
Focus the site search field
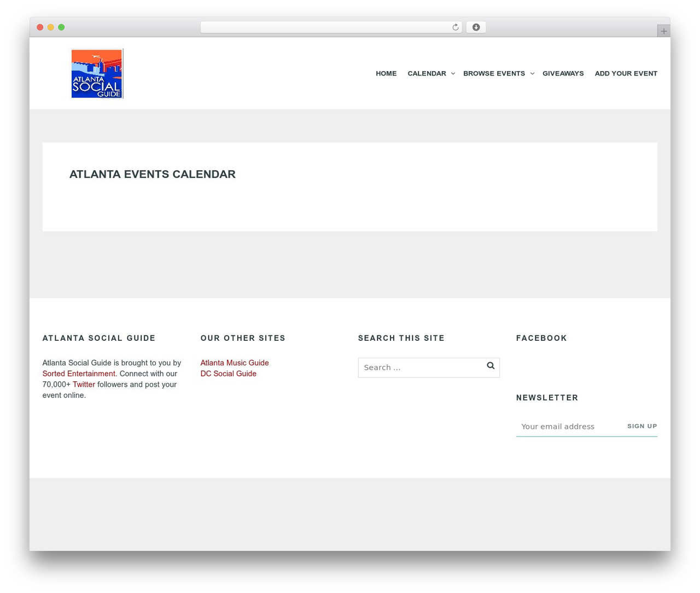coord(429,368)
